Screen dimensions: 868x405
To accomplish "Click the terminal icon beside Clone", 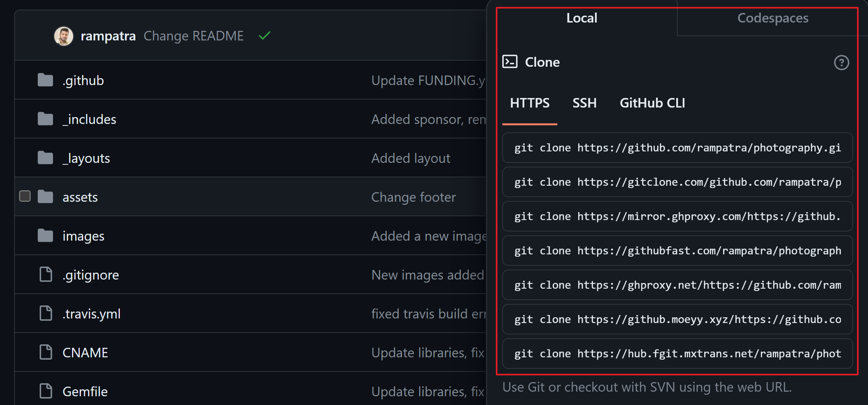I will (x=510, y=62).
